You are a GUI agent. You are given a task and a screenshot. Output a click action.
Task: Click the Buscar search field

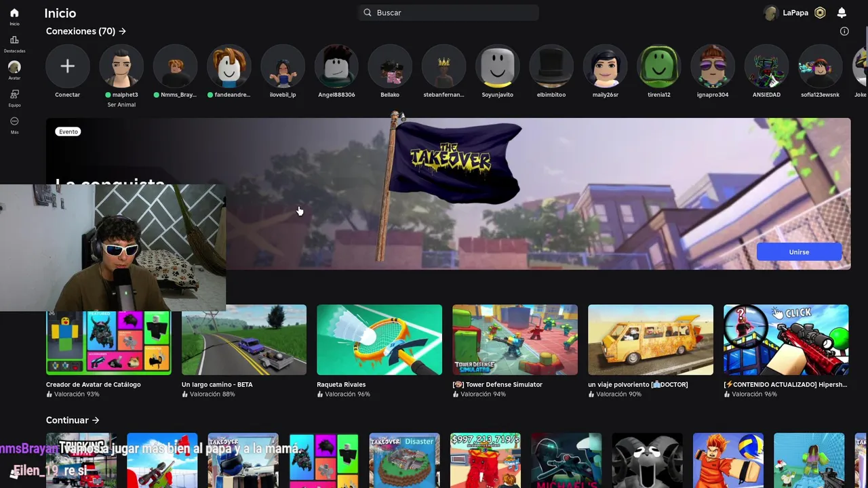click(x=448, y=12)
